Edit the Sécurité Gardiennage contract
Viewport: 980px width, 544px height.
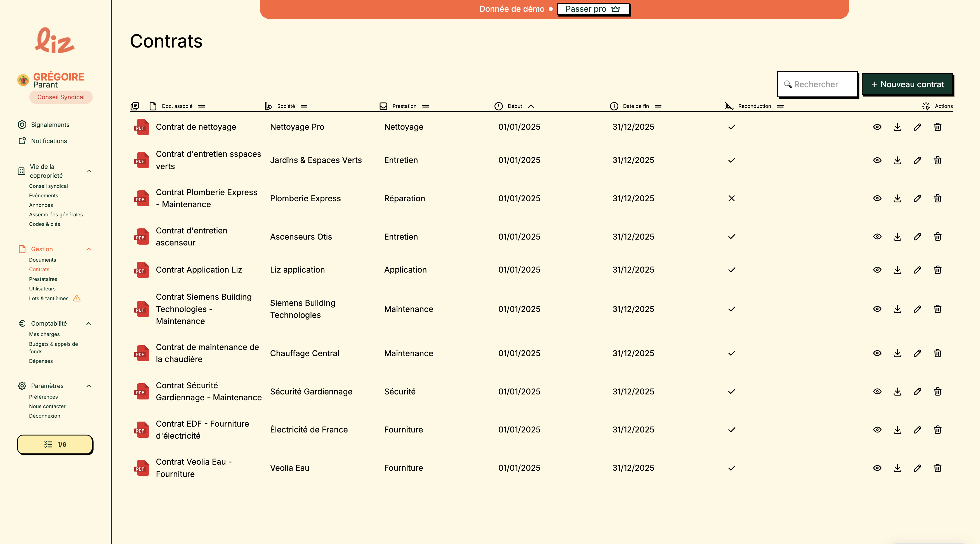pyautogui.click(x=917, y=392)
